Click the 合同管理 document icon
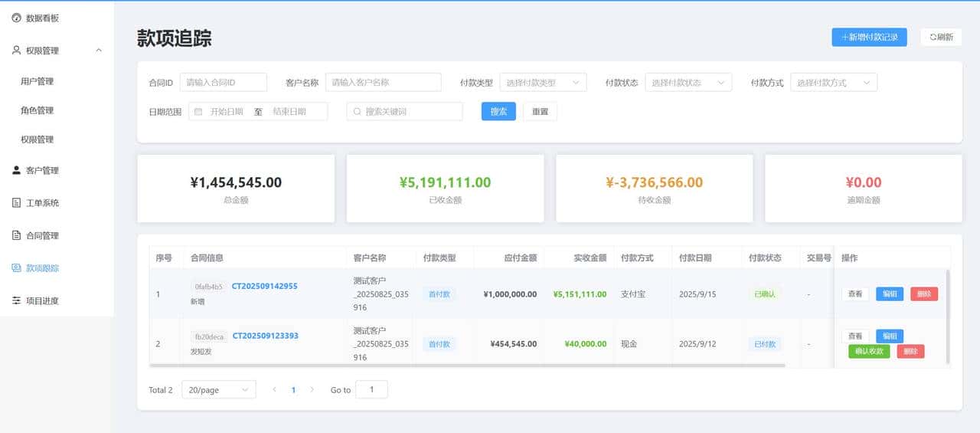The image size is (980, 433). pos(17,235)
